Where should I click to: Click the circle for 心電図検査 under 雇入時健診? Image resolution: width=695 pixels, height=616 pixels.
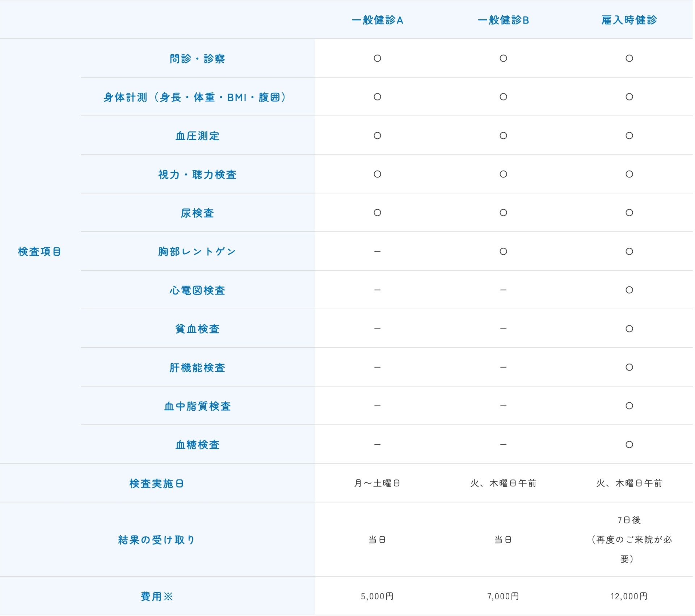(629, 290)
